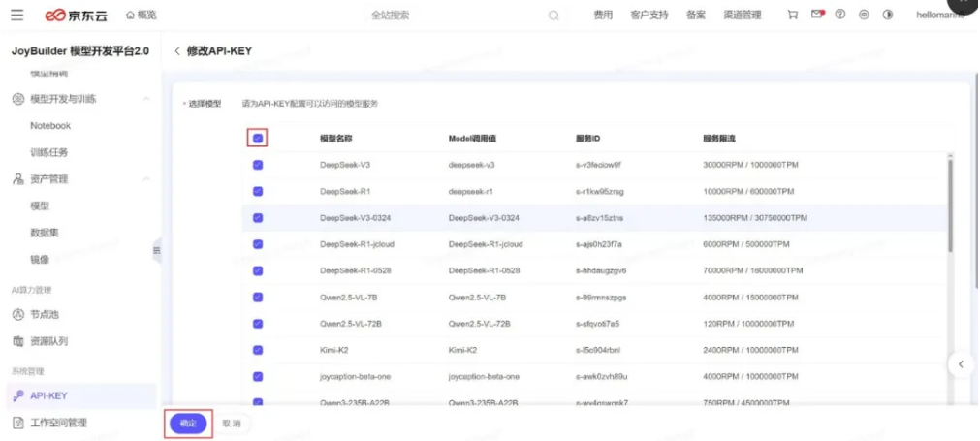Open the hamburger menu at top left
Viewport: 980px width, 441px height.
pyautogui.click(x=16, y=15)
